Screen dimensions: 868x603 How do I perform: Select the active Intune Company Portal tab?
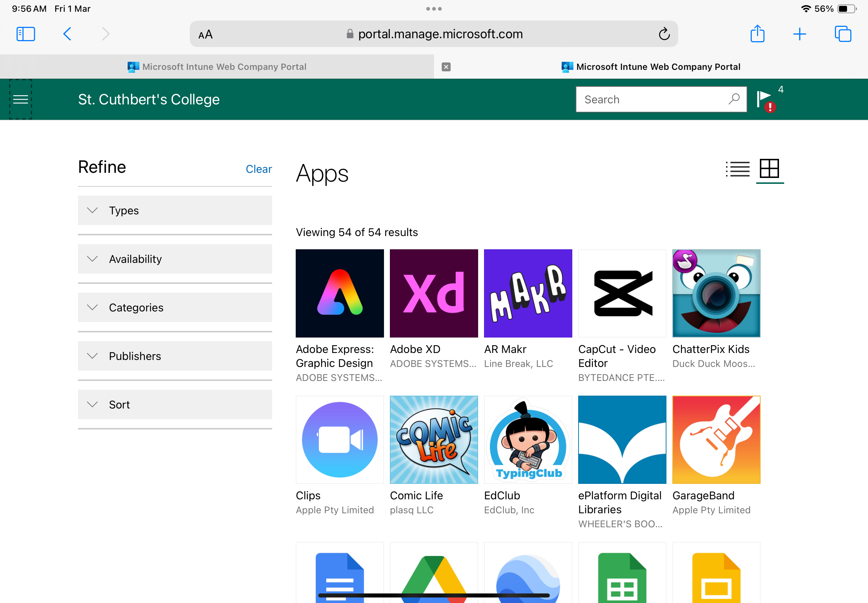click(x=651, y=67)
